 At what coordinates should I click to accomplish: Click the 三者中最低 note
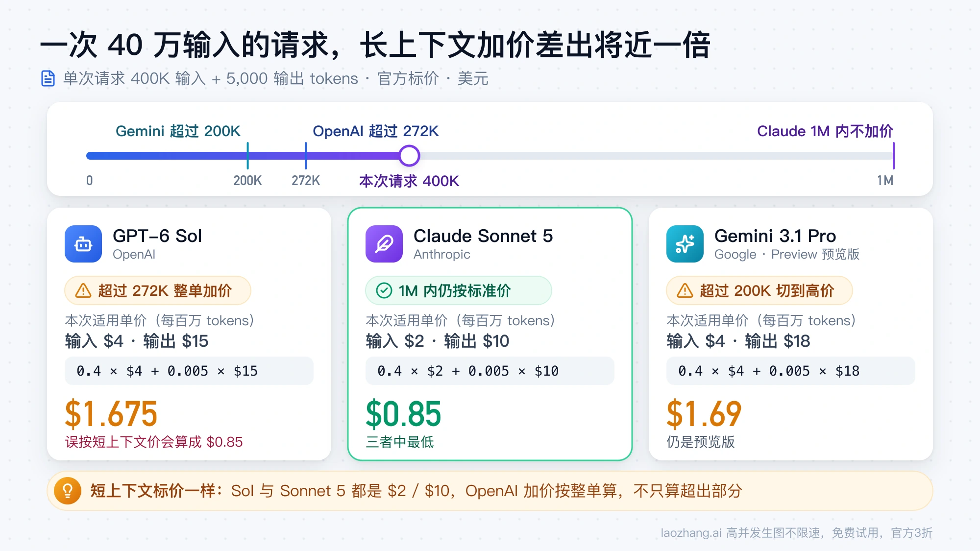pyautogui.click(x=400, y=442)
